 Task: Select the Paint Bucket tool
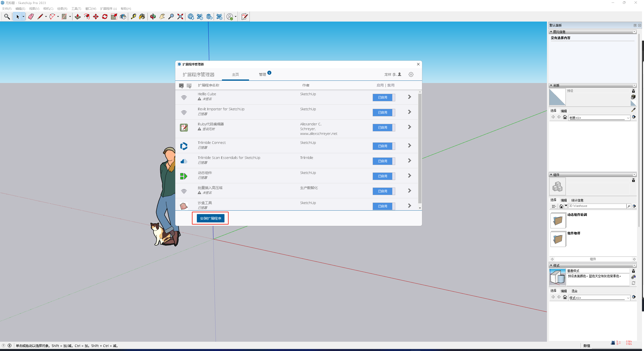point(142,17)
